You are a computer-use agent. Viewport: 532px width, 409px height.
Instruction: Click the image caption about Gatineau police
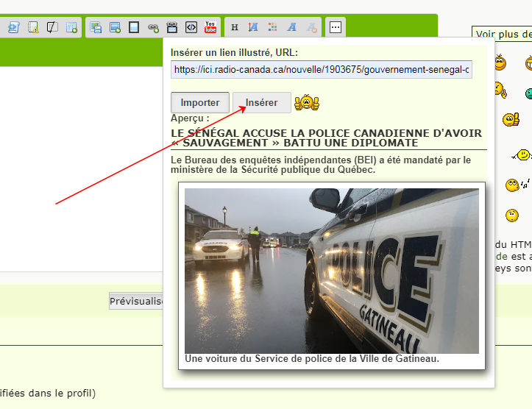click(x=312, y=359)
